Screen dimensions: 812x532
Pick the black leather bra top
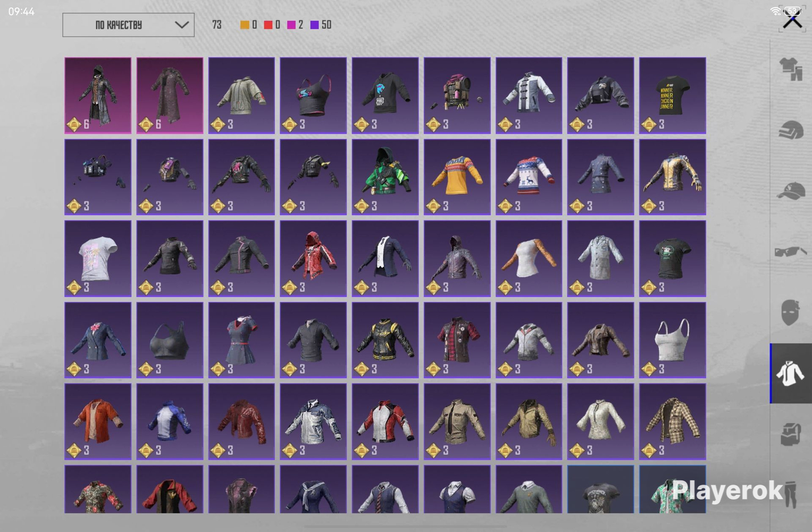[x=170, y=340]
